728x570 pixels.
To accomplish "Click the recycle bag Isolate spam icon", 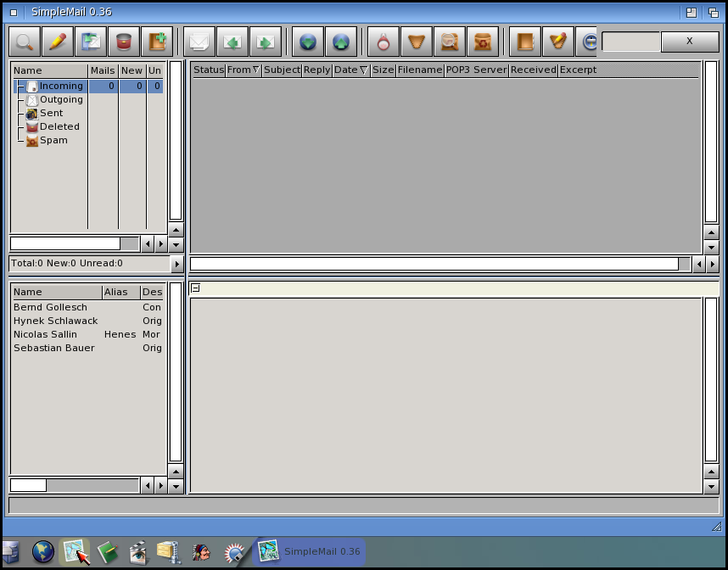I will click(483, 42).
